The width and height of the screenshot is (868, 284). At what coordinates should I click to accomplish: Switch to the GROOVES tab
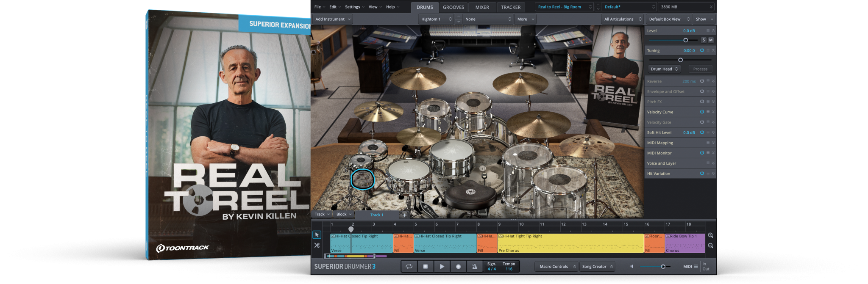(x=453, y=7)
